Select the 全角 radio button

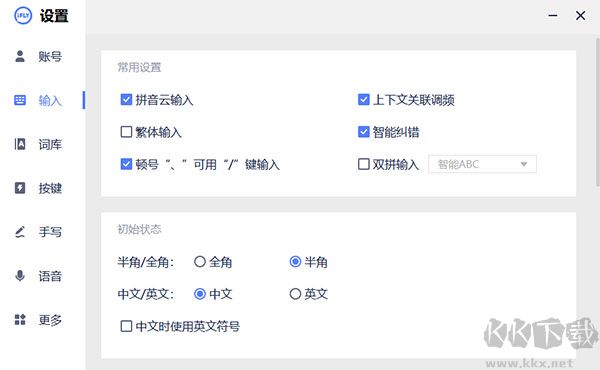200,262
